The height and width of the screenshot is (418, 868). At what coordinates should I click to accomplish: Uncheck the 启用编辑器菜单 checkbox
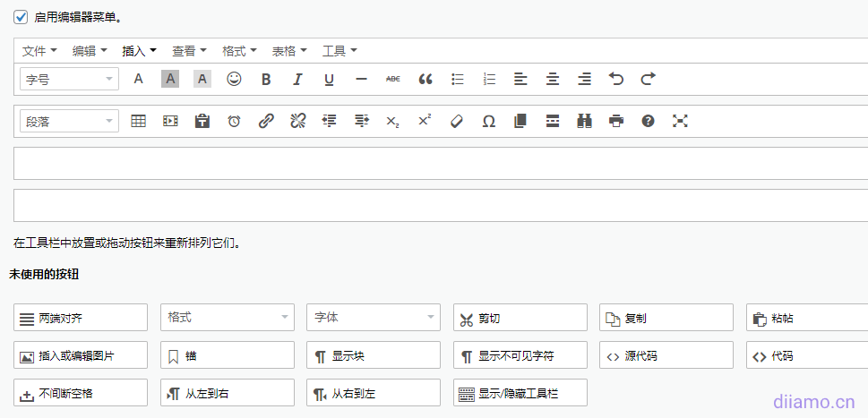click(x=21, y=16)
